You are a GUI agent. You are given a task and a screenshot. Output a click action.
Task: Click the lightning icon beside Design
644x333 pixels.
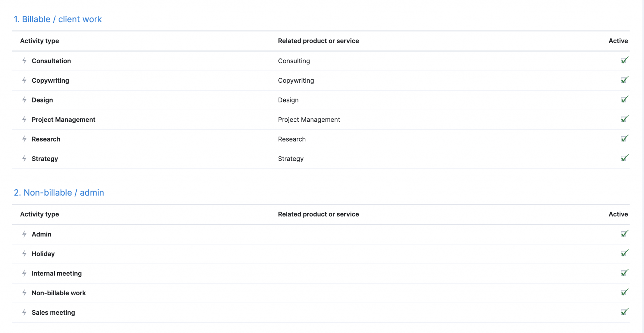pyautogui.click(x=25, y=100)
